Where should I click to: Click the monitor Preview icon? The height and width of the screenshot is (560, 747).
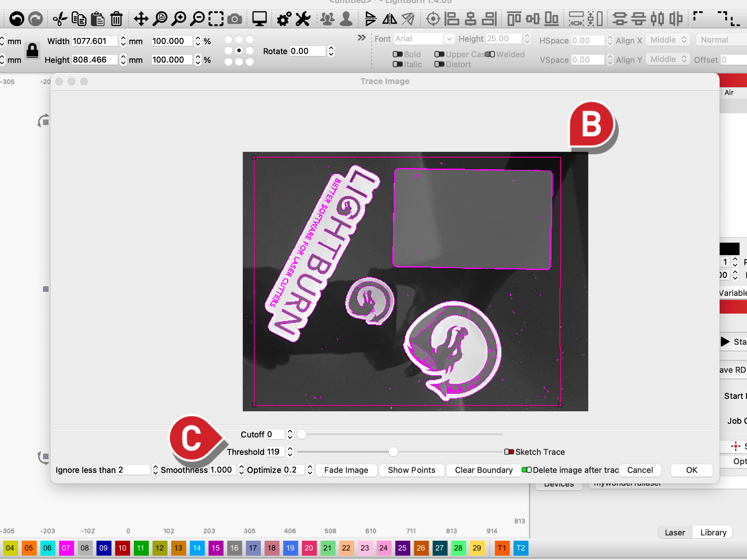[x=259, y=19]
